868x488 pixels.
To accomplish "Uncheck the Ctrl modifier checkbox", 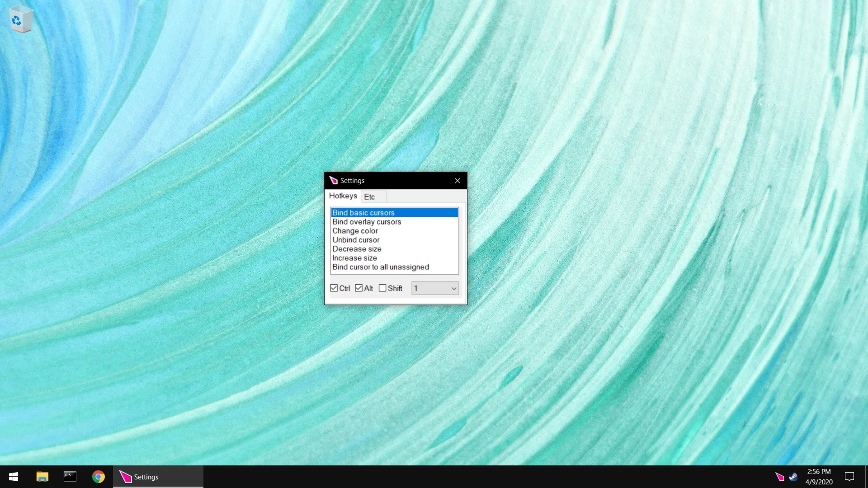I will click(x=334, y=288).
